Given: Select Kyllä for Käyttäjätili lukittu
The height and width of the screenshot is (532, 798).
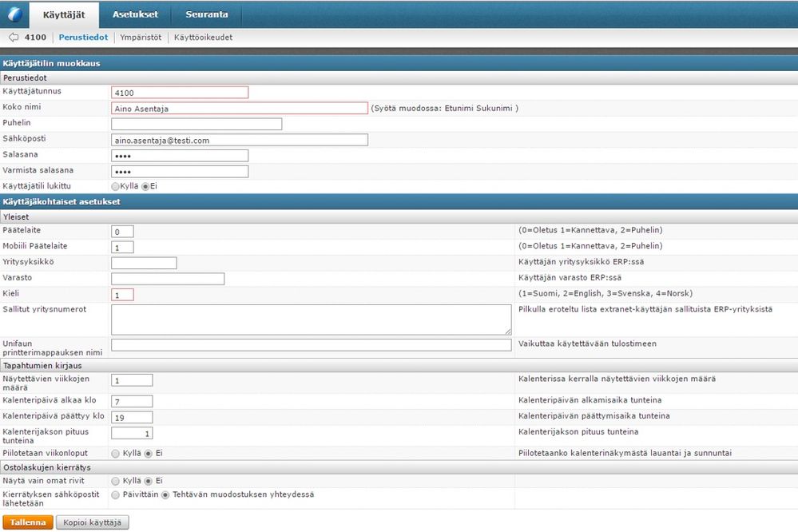Looking at the screenshot, I should (116, 186).
